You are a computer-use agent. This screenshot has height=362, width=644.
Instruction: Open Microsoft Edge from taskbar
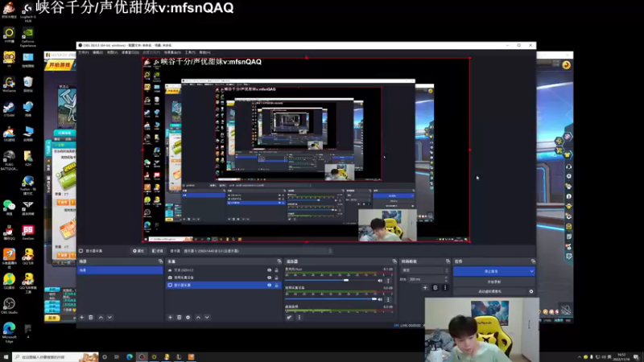pos(130,357)
